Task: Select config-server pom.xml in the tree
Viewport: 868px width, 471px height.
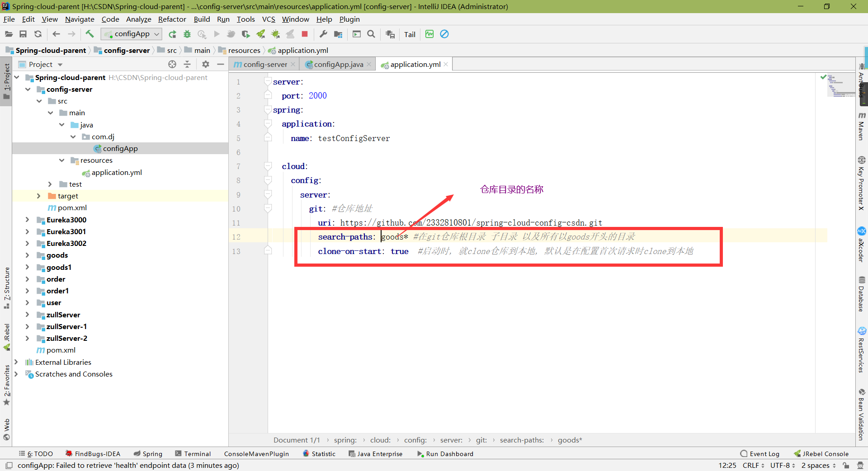Action: point(72,207)
